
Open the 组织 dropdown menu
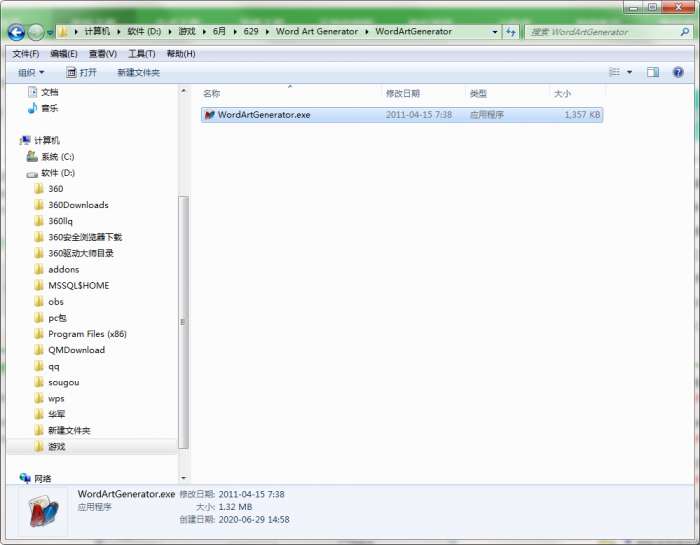[31, 72]
